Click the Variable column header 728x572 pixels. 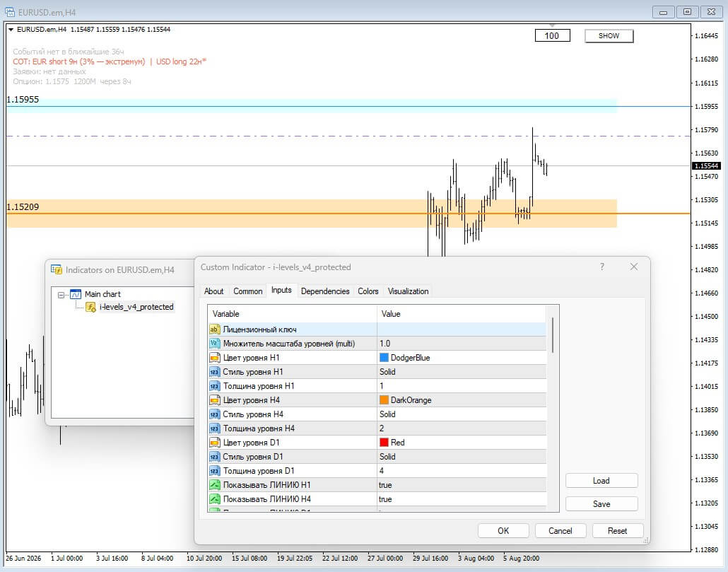293,314
